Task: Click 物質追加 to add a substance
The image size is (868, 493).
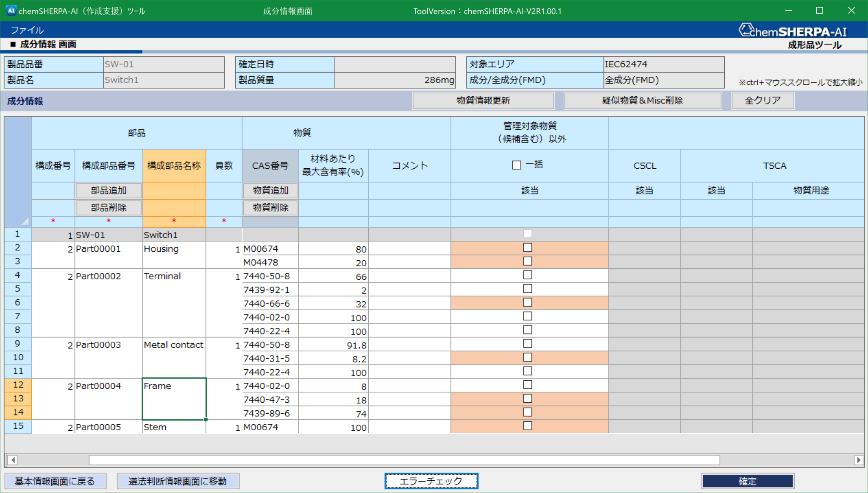Action: point(270,190)
